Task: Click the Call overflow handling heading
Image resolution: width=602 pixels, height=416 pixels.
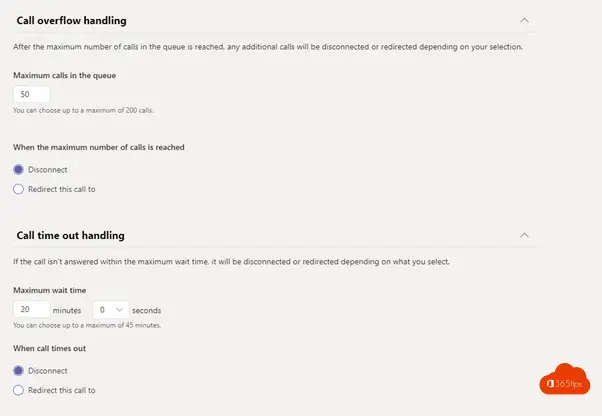Action: [x=71, y=21]
